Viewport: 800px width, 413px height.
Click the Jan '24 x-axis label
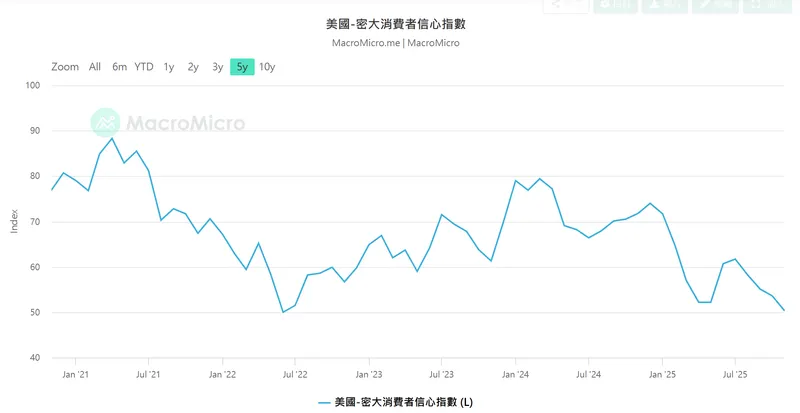coord(516,374)
